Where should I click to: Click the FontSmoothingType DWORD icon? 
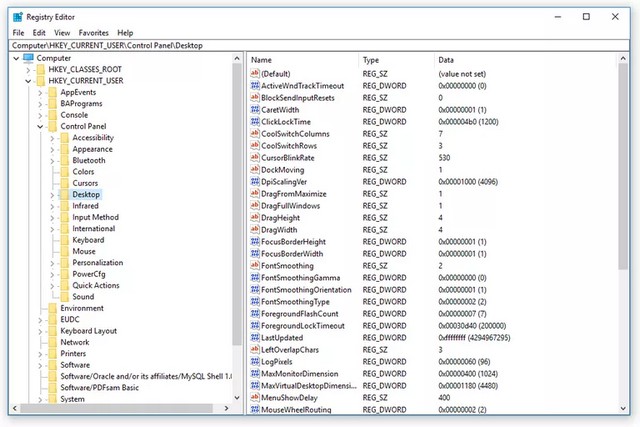coord(255,302)
